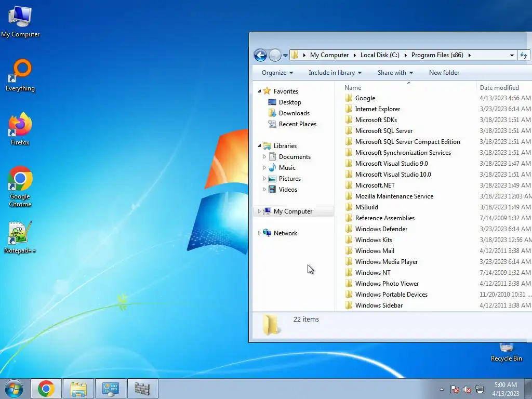Screen dimensions: 532x399
Task: Expand the Pictures library node
Action: click(264, 179)
